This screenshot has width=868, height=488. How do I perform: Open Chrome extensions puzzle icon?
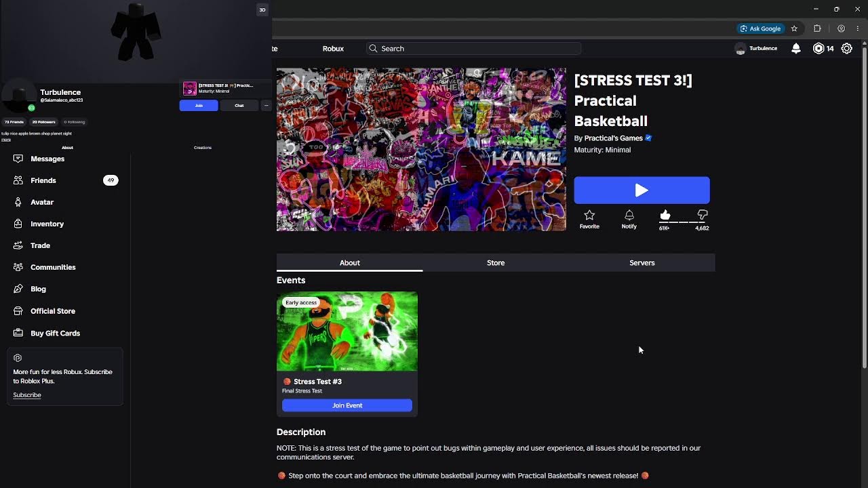817,28
